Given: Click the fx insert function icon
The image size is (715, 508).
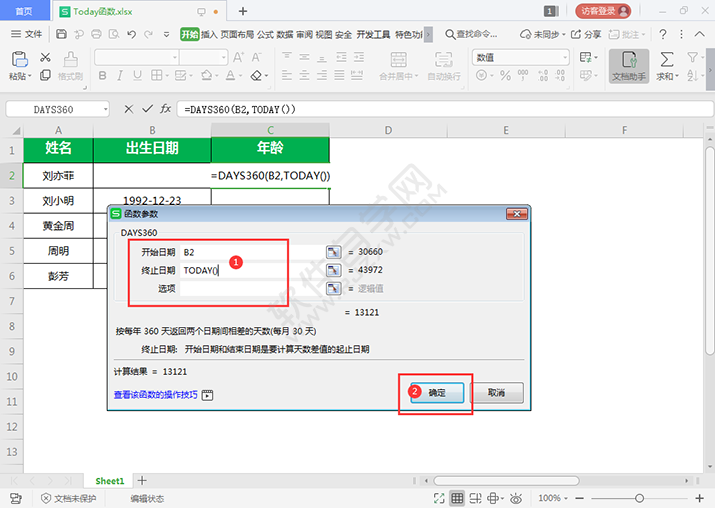Looking at the screenshot, I should coord(166,109).
